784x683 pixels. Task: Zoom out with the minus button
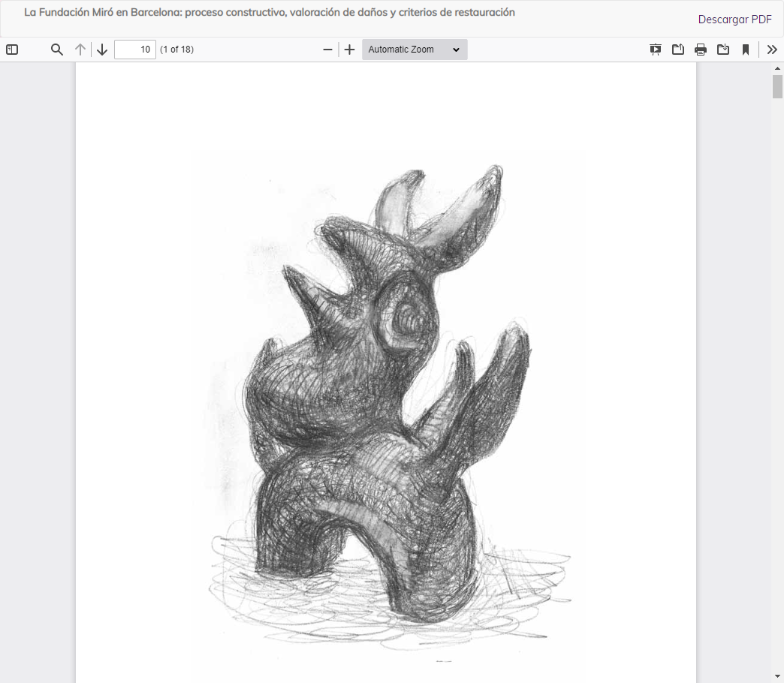pos(327,50)
